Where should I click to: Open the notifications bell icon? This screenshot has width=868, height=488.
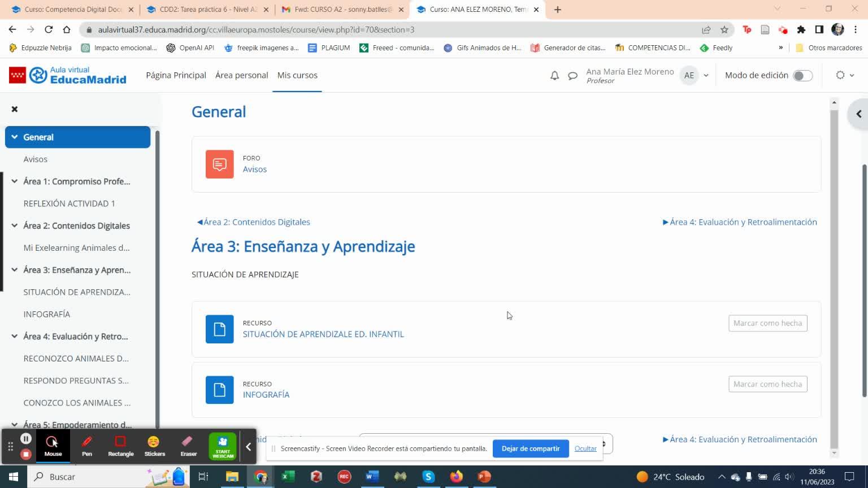click(554, 76)
